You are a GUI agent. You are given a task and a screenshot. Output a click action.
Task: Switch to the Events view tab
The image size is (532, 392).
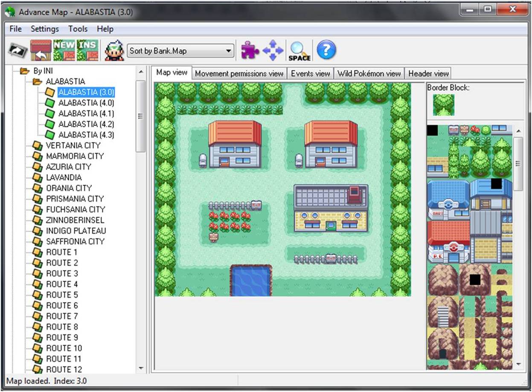310,73
